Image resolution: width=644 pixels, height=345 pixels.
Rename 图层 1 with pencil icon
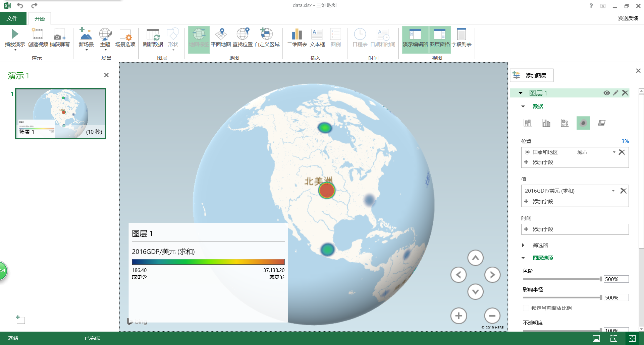[x=615, y=93]
